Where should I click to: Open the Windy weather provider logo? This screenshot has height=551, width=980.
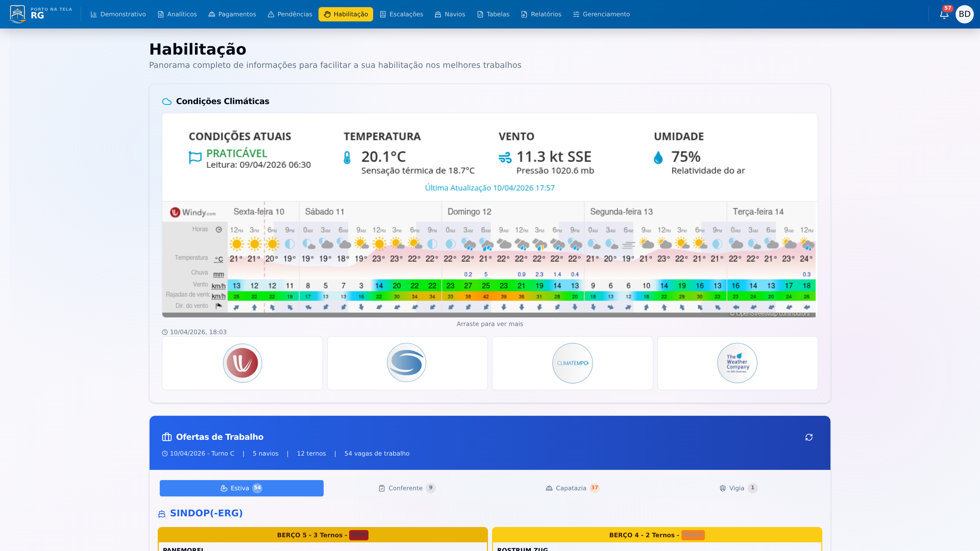pyautogui.click(x=242, y=363)
